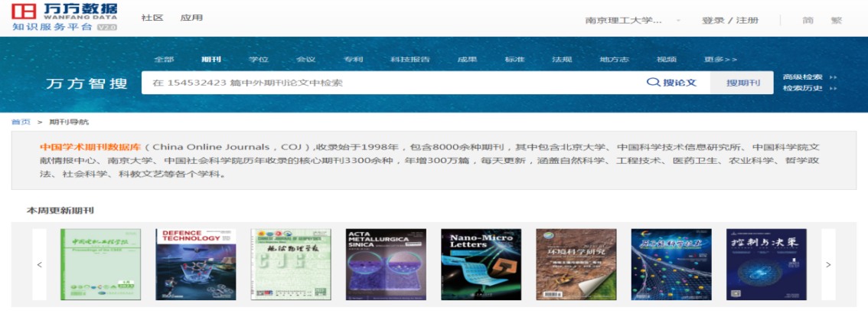Open the 控制与决策 journal cover
This screenshot has height=311, width=868.
(x=767, y=264)
